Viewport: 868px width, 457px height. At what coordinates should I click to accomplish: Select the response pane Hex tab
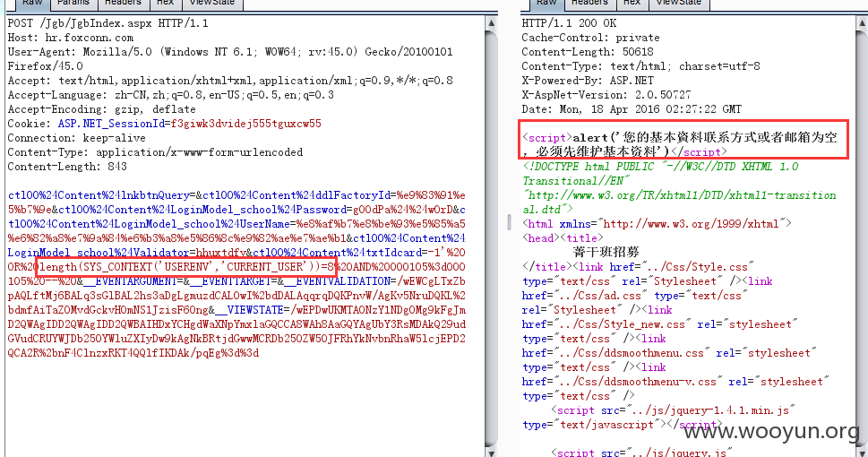click(x=632, y=4)
